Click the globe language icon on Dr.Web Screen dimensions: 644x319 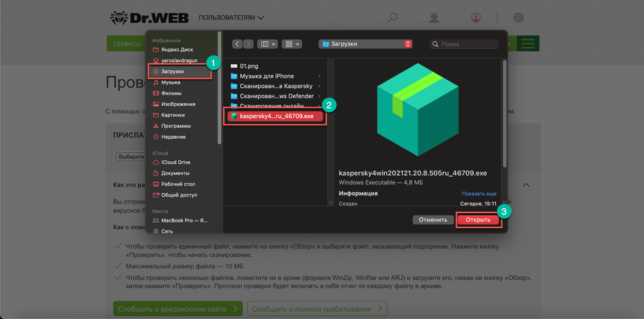(x=518, y=18)
